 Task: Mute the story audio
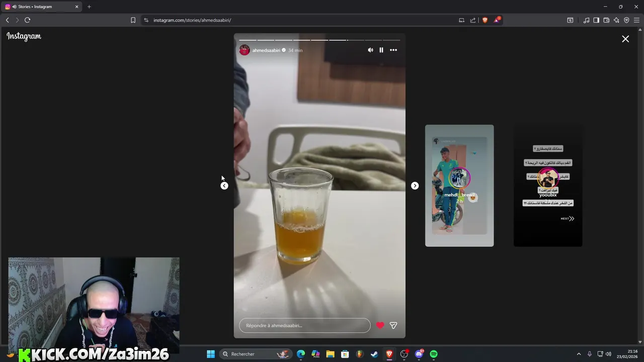371,50
